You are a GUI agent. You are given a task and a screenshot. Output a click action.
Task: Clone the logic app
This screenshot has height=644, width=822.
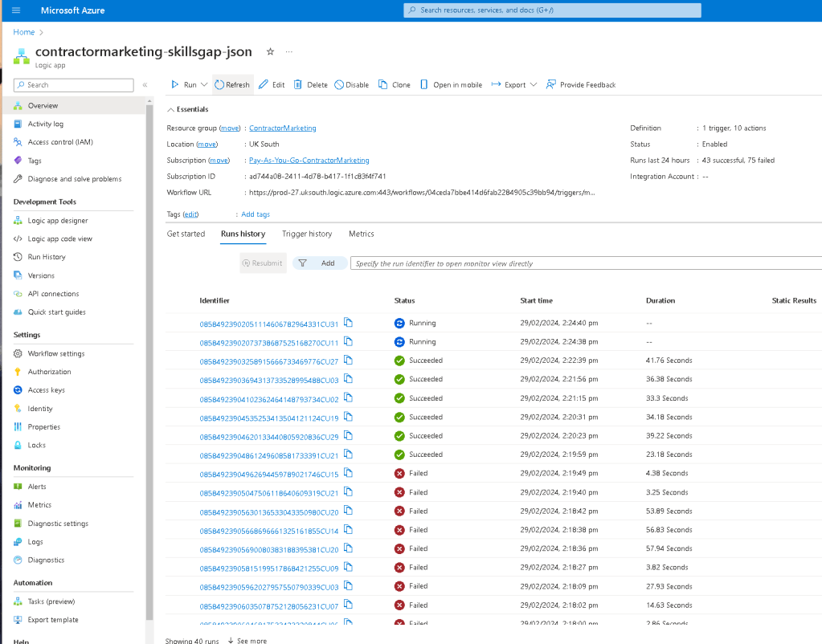395,84
